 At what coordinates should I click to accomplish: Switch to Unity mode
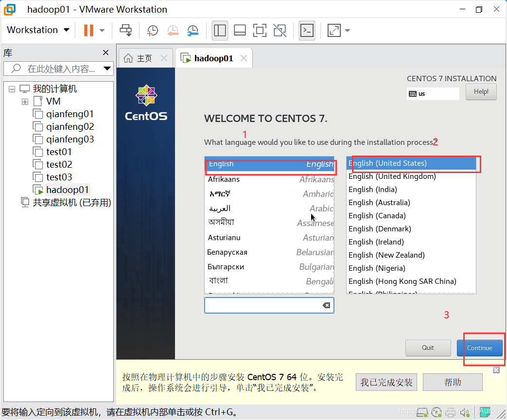(x=280, y=31)
